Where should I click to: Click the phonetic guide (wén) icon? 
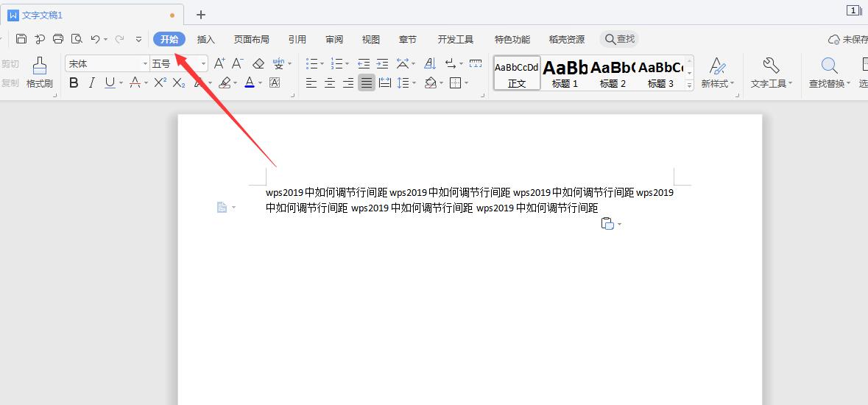(x=278, y=63)
